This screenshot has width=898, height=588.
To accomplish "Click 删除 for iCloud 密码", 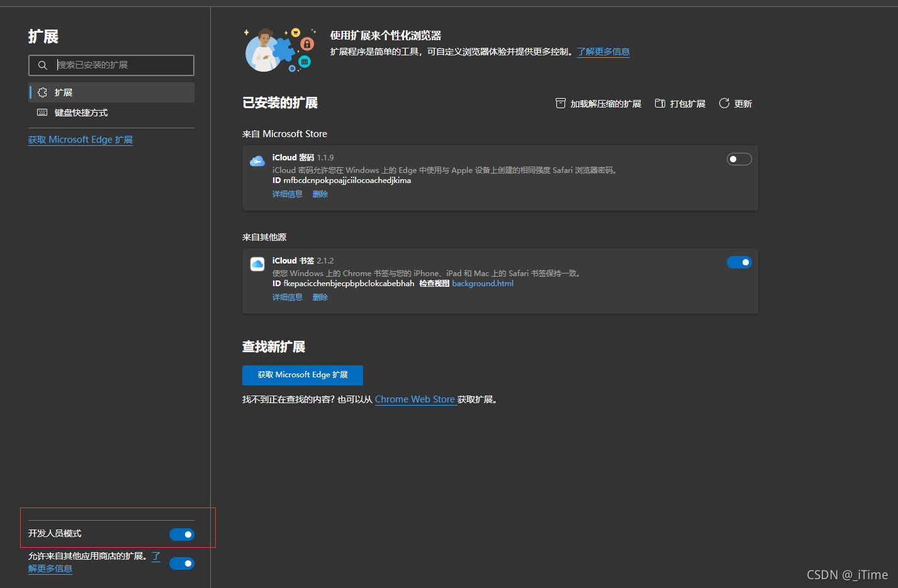I will pos(320,194).
